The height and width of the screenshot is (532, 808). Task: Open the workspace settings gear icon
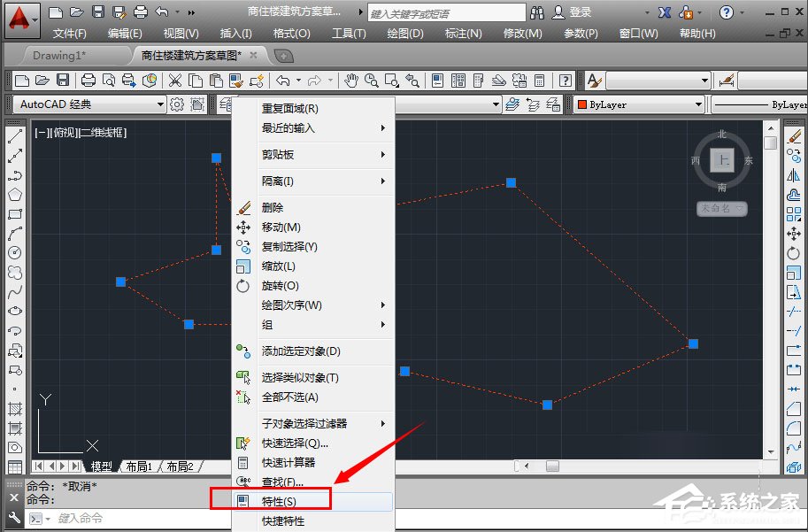pos(177,103)
